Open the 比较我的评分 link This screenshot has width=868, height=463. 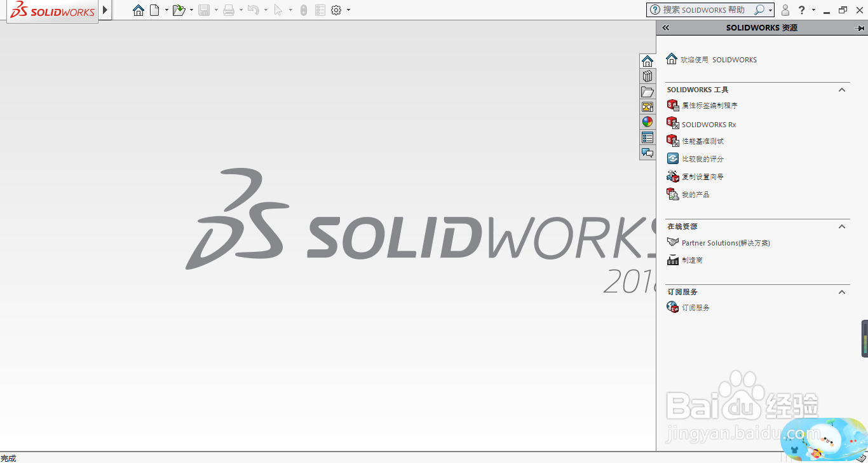click(x=695, y=159)
